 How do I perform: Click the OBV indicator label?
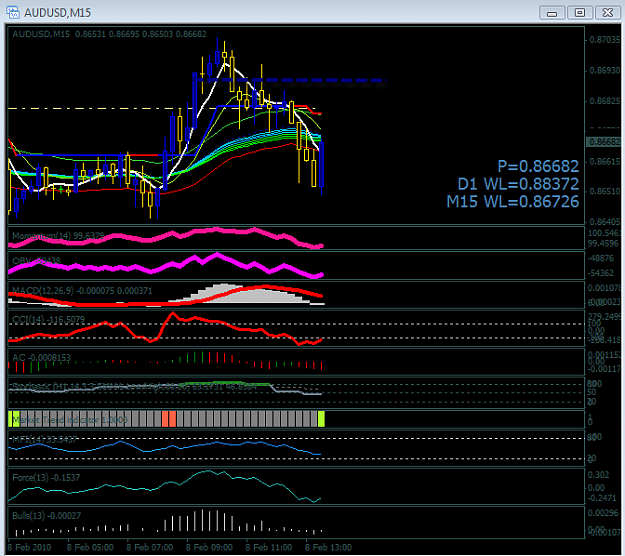click(36, 261)
